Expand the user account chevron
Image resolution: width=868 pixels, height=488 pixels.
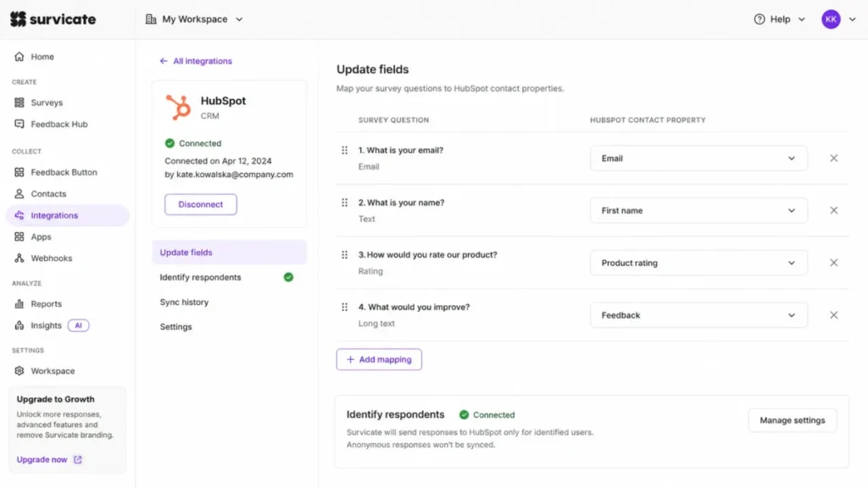tap(853, 19)
